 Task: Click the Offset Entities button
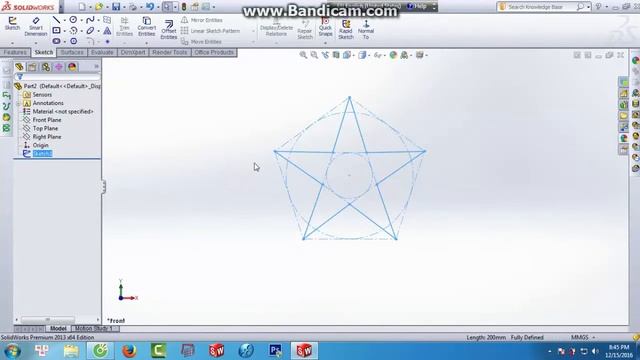(x=169, y=29)
